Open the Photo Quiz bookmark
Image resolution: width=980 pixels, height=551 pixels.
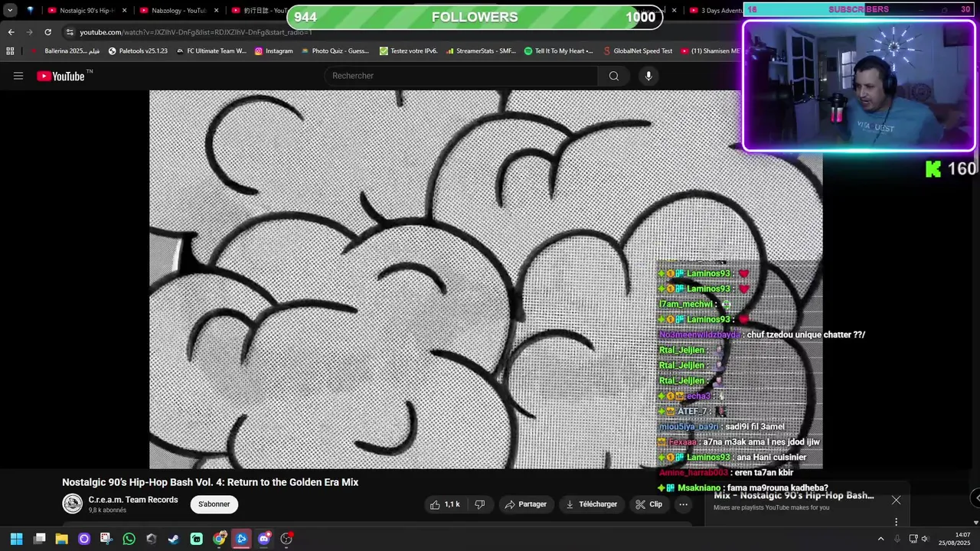[x=335, y=51]
